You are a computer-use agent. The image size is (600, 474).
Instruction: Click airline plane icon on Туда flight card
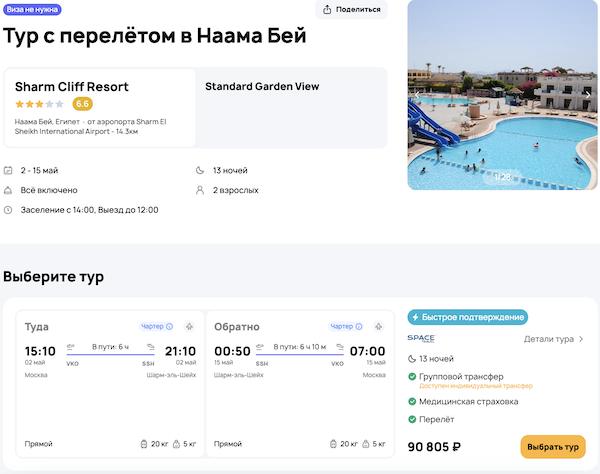point(189,326)
